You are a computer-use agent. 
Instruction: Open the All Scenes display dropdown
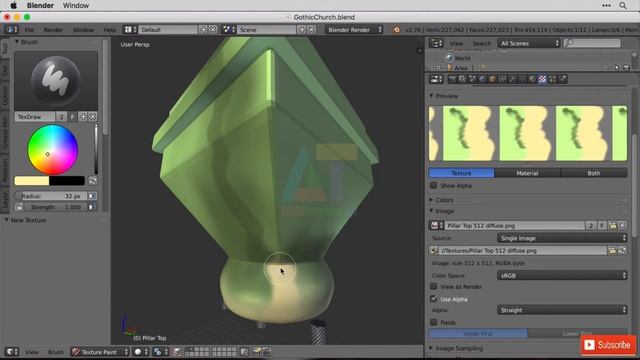(529, 43)
